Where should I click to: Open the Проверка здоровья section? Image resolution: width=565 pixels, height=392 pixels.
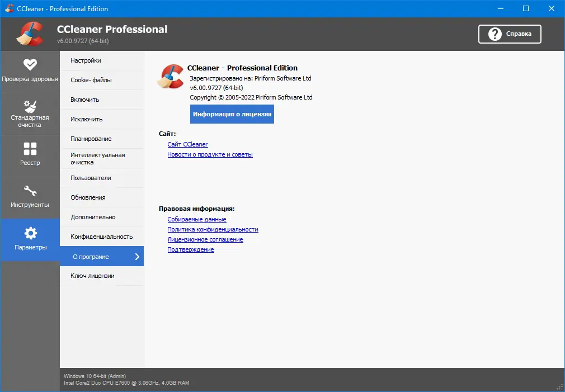[30, 70]
